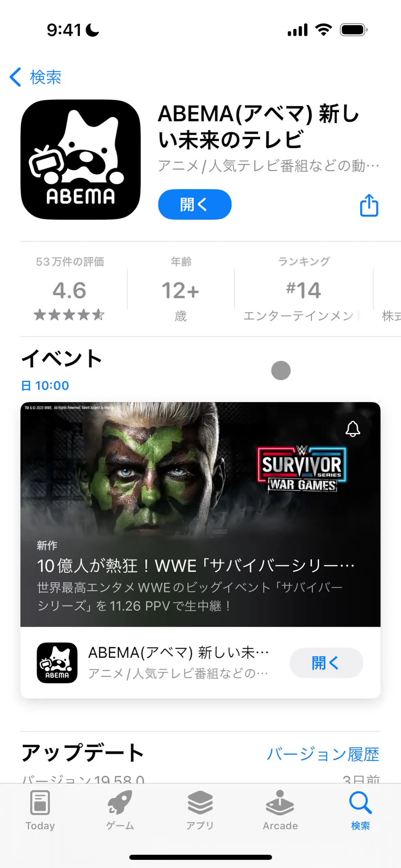Tap the small ABEMA icon in the event card
Image resolution: width=401 pixels, height=868 pixels.
tap(57, 663)
